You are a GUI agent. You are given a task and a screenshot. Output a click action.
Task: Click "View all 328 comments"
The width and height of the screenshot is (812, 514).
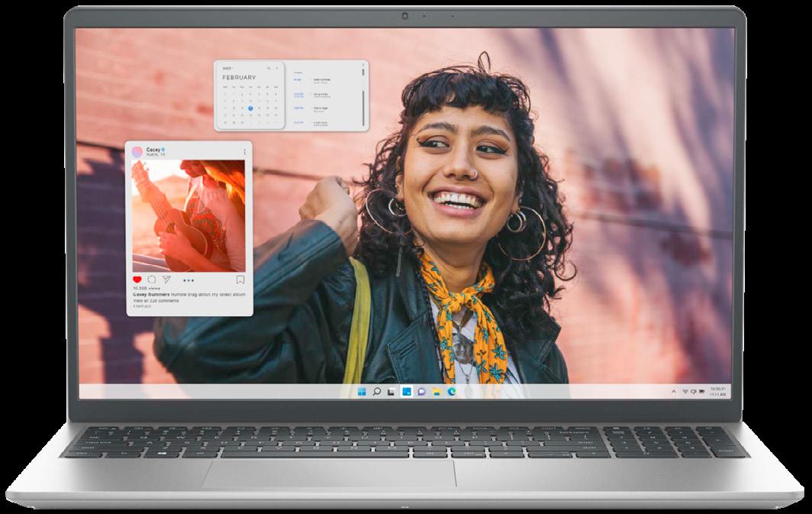[156, 300]
